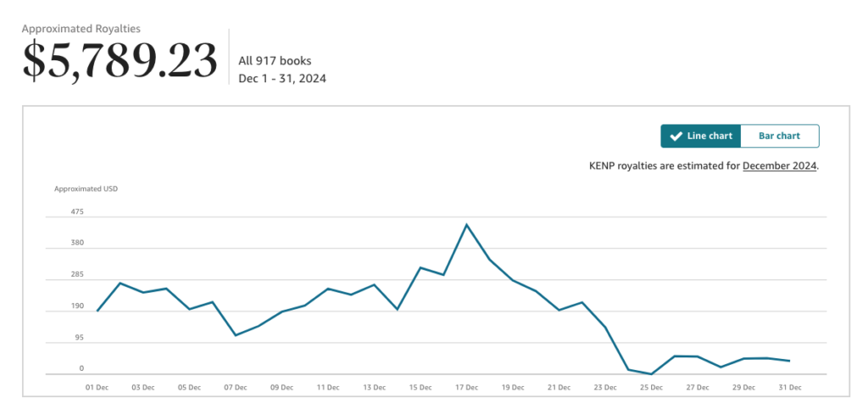
Task: Click the 02 Dec data point on the line
Action: point(120,283)
